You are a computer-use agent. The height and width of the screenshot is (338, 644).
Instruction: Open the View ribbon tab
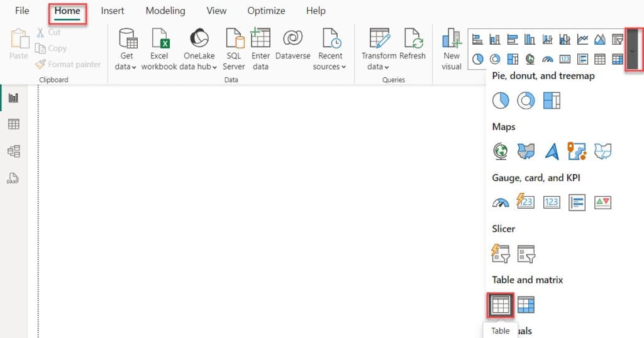click(216, 11)
